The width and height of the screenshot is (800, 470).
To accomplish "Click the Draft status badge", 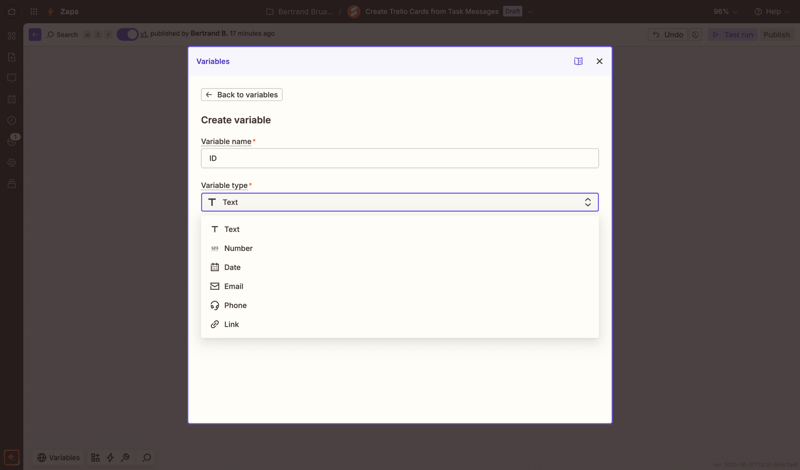I will [512, 11].
